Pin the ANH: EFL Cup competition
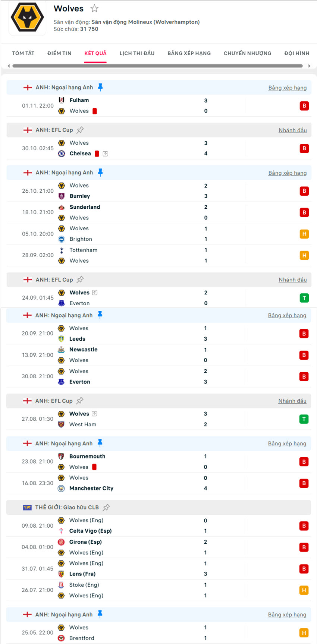The width and height of the screenshot is (317, 644). [81, 130]
